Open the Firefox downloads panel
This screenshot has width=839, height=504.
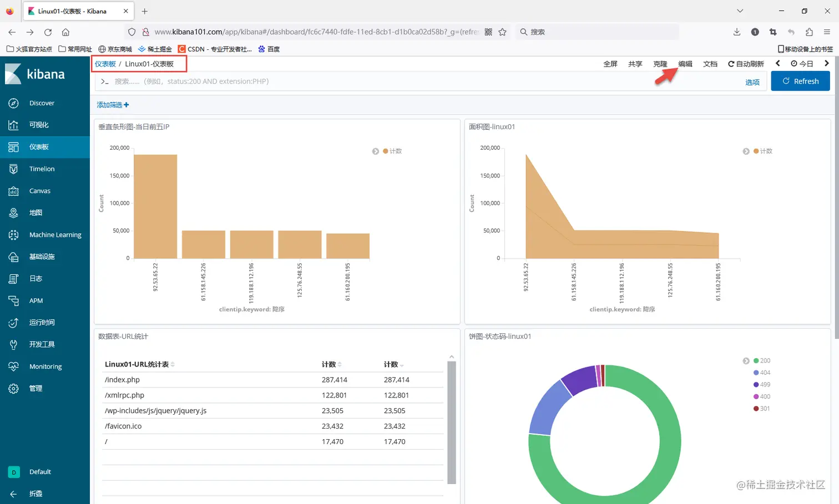click(737, 32)
